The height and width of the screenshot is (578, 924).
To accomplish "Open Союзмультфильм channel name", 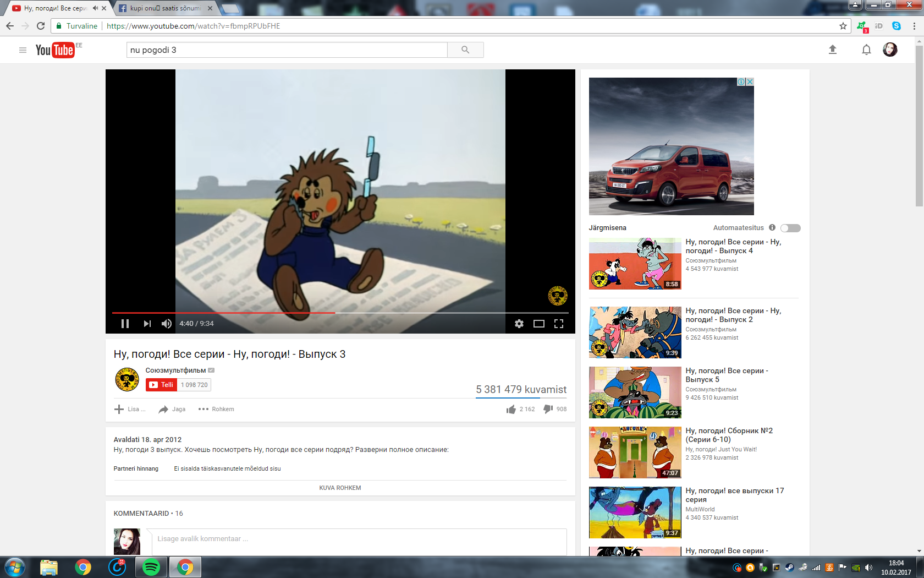I will tap(175, 370).
